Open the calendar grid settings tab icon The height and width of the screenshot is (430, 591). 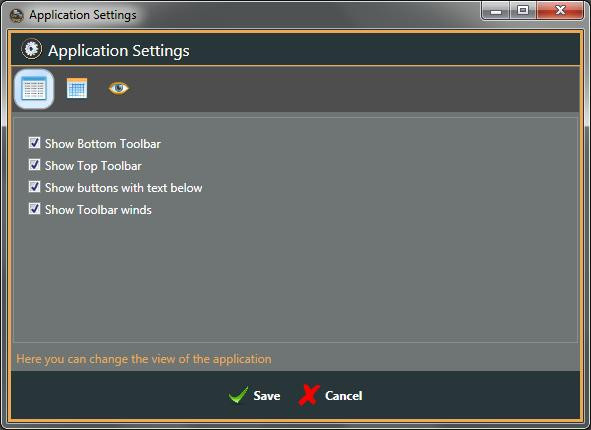77,89
